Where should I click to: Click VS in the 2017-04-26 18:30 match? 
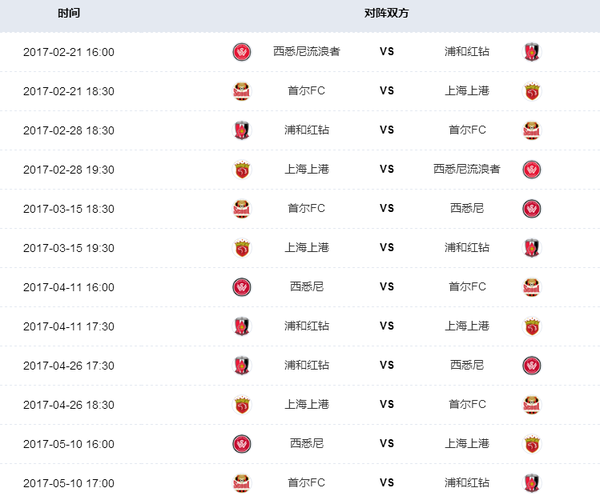(387, 404)
